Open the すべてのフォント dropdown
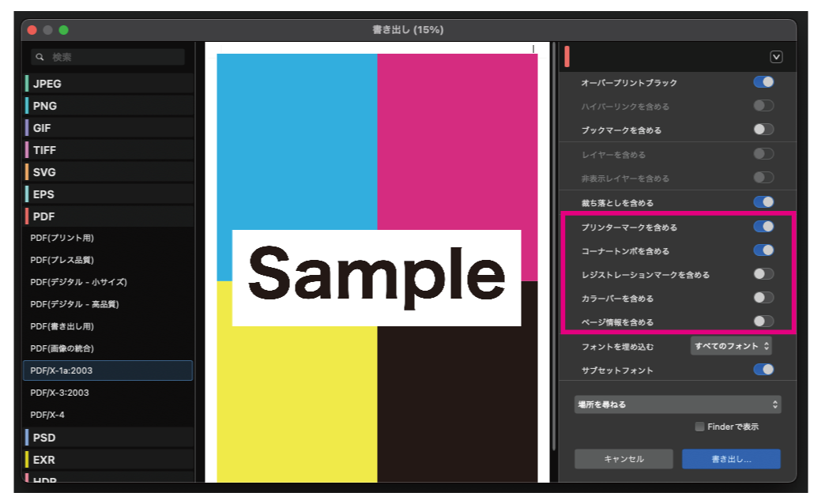The height and width of the screenshot is (504, 829). [x=731, y=346]
